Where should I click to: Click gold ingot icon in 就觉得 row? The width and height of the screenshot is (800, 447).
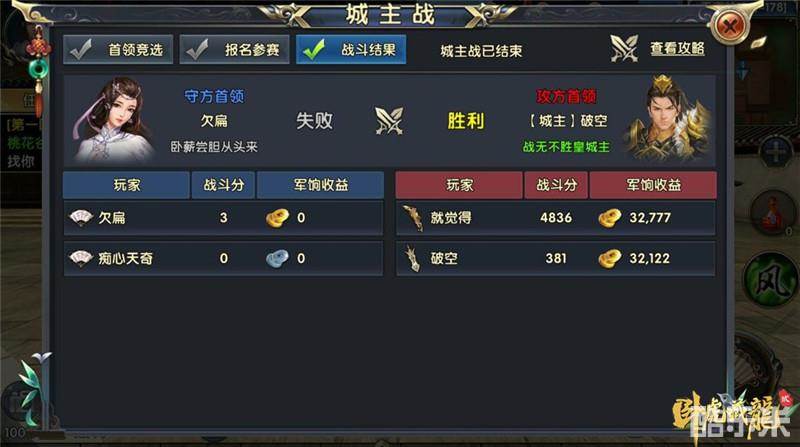click(x=609, y=218)
